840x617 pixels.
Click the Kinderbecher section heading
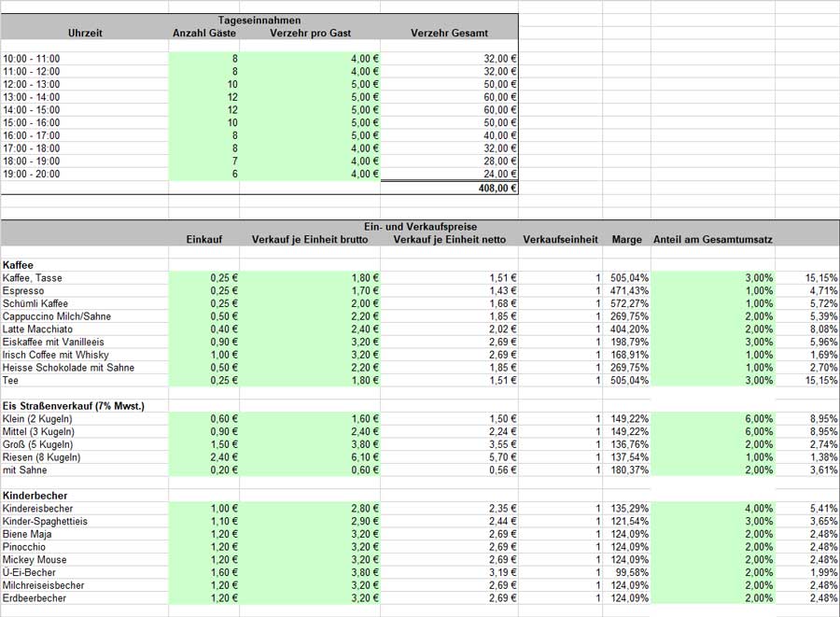35,496
